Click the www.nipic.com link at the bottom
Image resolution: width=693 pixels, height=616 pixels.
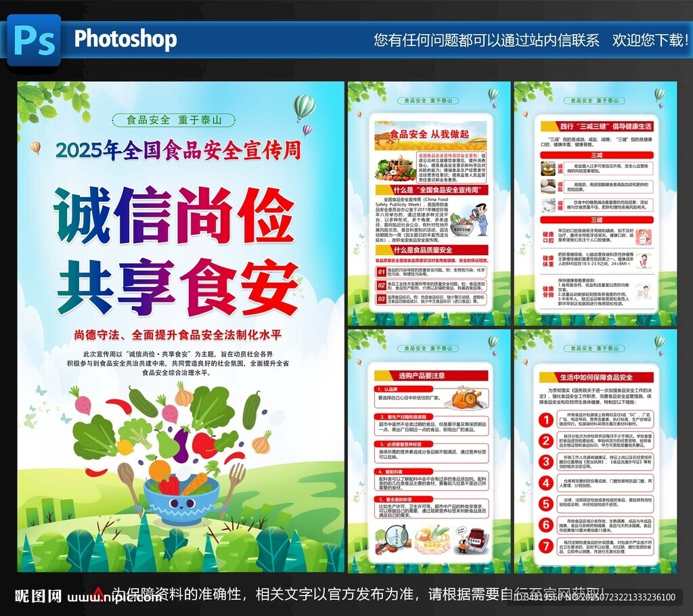pyautogui.click(x=115, y=598)
